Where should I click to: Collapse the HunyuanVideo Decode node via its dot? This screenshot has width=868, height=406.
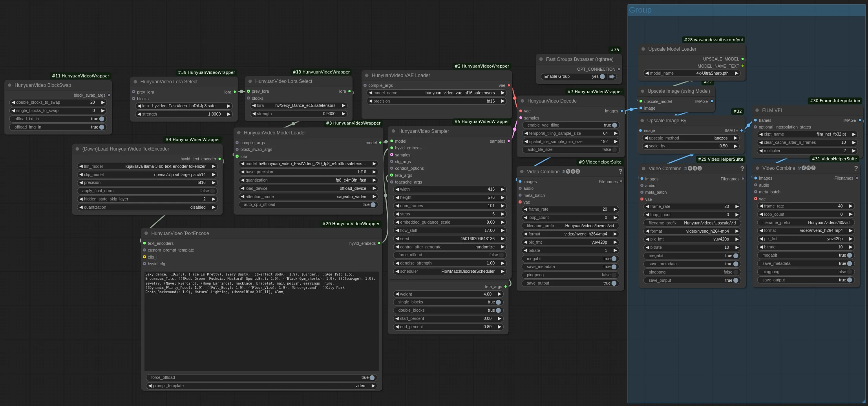pyautogui.click(x=523, y=101)
